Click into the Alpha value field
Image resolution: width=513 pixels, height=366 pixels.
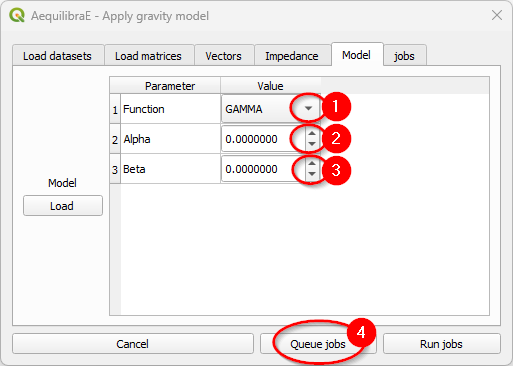click(263, 139)
